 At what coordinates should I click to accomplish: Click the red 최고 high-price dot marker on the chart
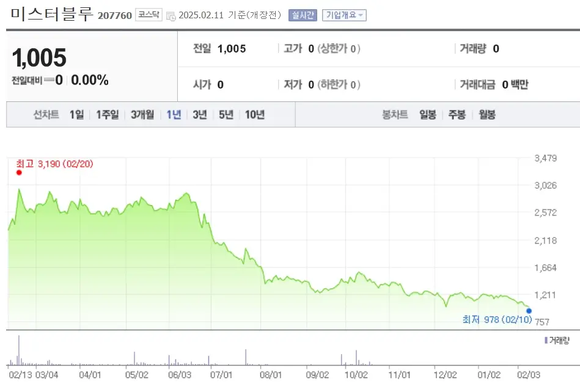[19, 172]
